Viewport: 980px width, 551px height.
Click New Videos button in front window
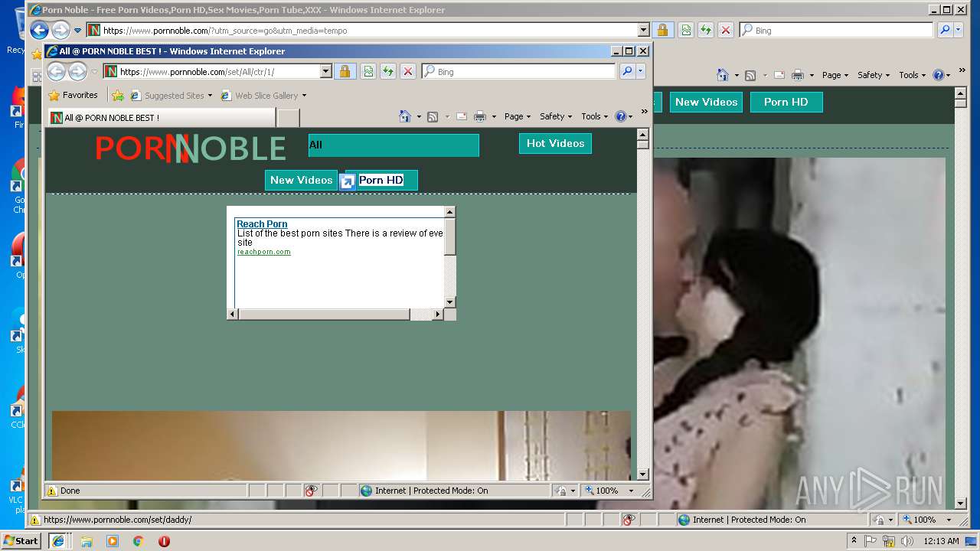coord(301,180)
